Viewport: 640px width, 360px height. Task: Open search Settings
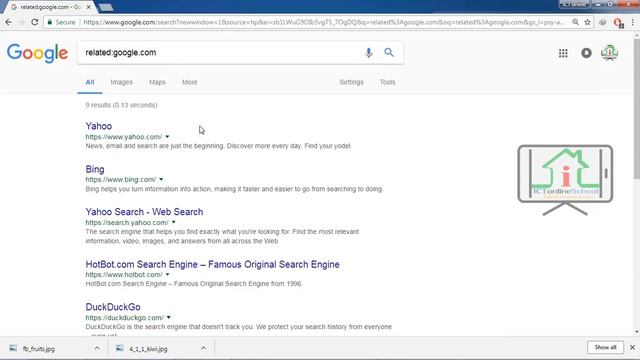[351, 82]
